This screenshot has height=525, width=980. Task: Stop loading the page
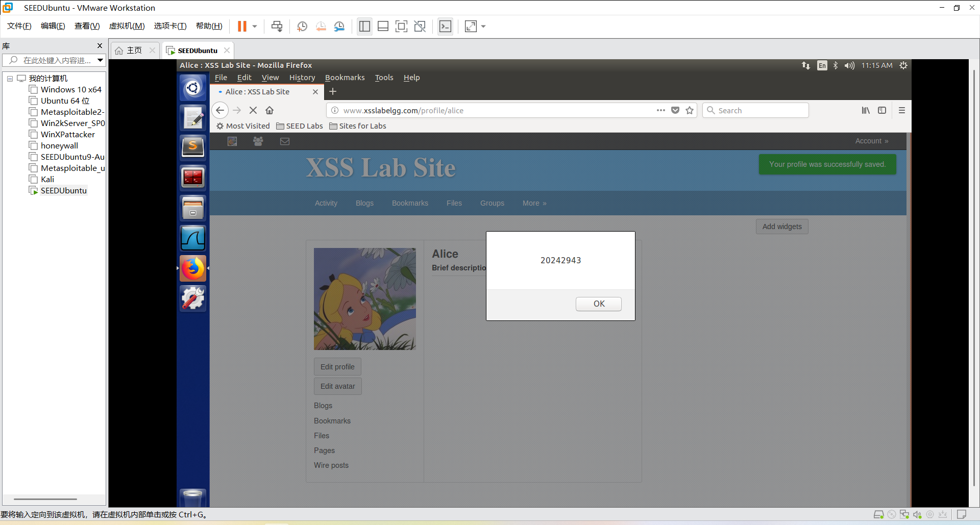point(253,110)
